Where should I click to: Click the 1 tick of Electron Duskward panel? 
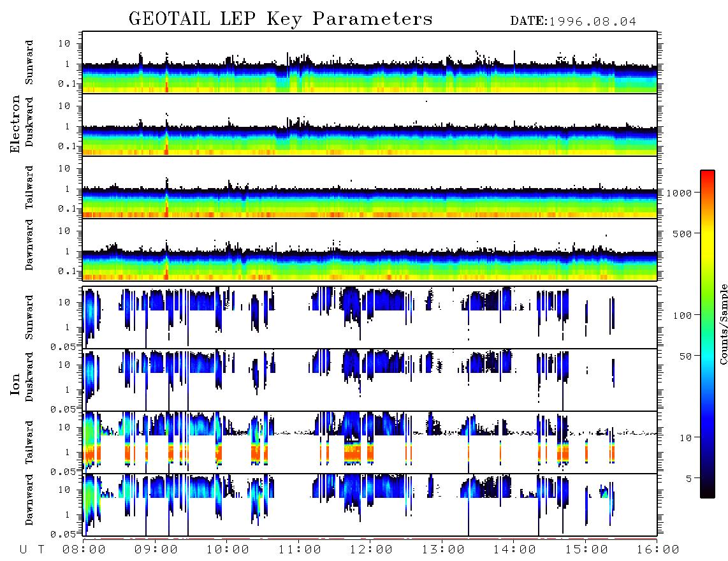tap(68, 126)
